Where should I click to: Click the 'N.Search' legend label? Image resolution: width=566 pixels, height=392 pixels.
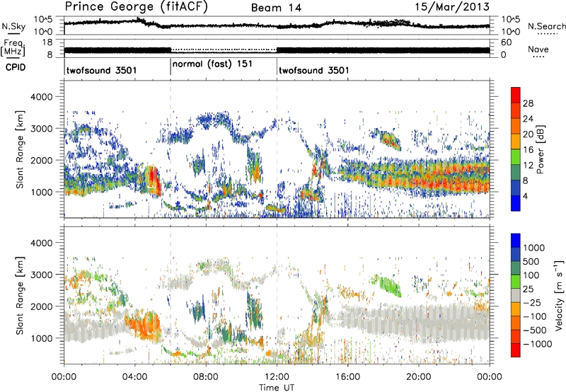546,26
